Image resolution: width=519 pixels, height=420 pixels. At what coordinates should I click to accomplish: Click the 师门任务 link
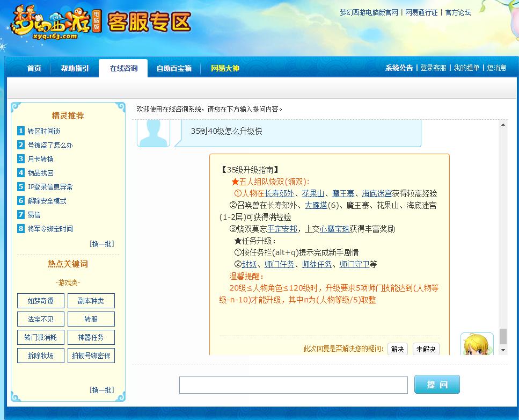pyautogui.click(x=280, y=264)
